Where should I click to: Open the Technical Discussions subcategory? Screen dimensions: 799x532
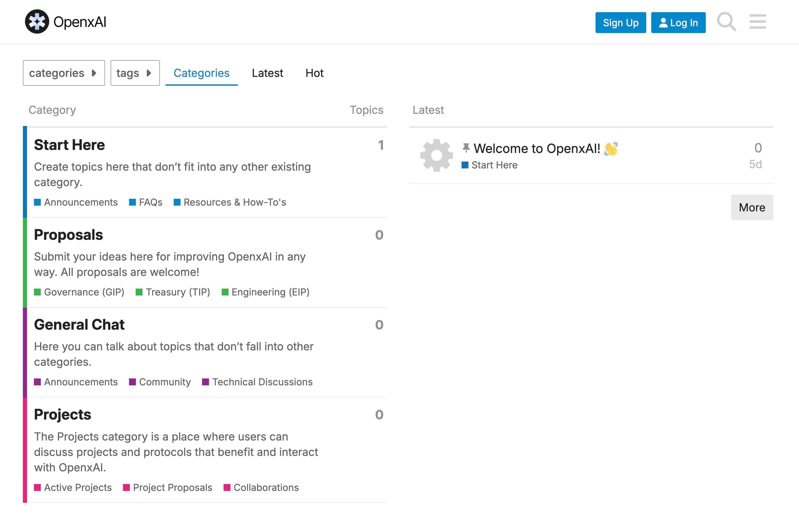257,382
